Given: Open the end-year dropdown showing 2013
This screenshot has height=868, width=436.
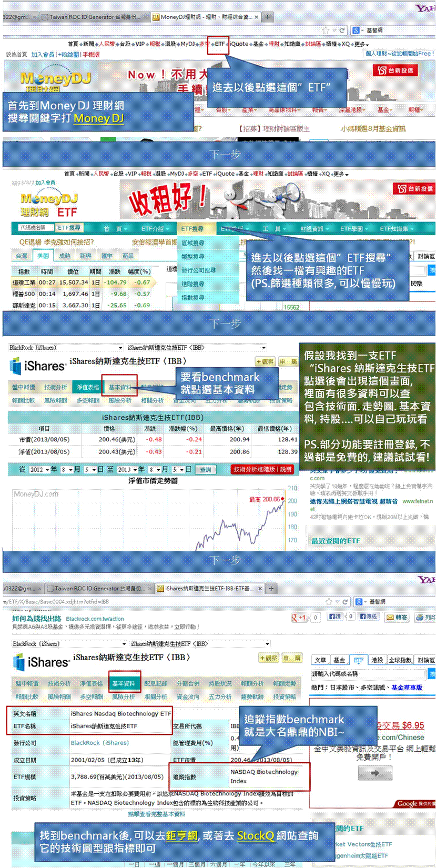Looking at the screenshot, I should 127,470.
